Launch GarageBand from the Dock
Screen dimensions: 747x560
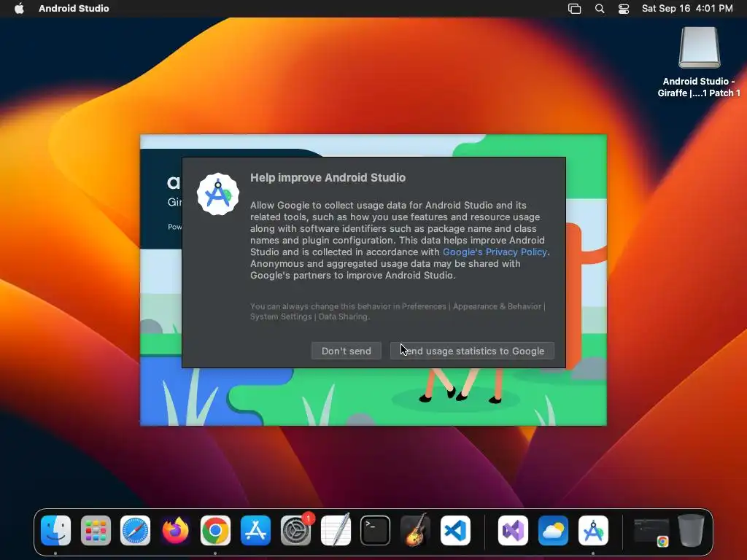[x=415, y=529]
